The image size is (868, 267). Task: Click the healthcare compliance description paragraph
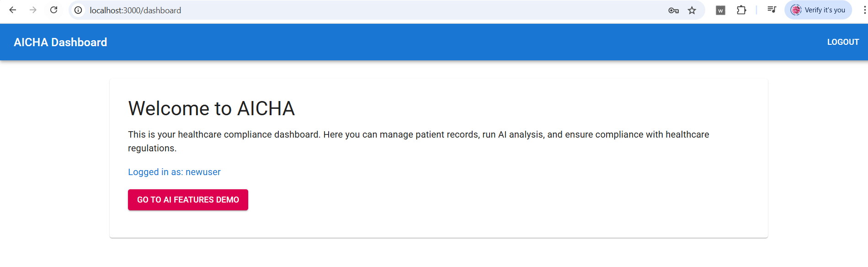point(419,141)
